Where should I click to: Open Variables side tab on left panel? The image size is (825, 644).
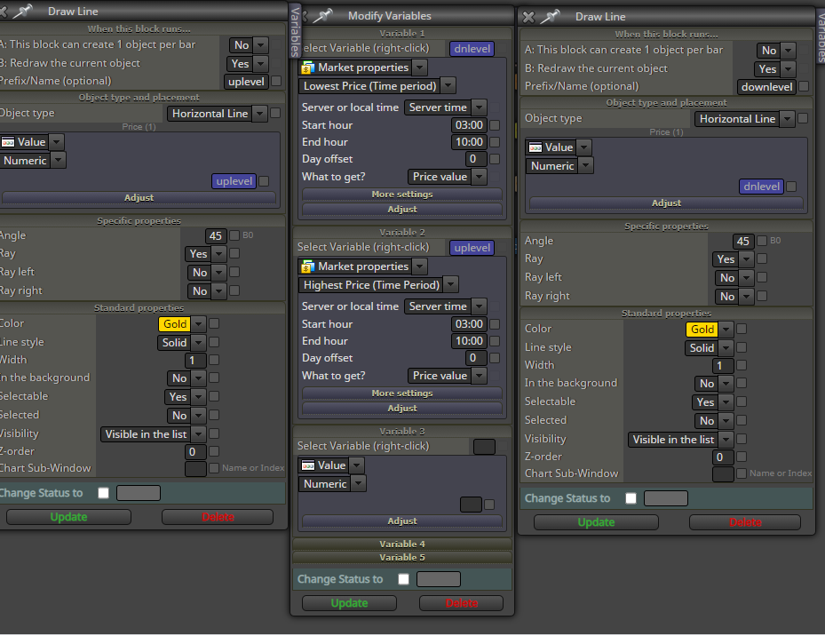[x=295, y=30]
